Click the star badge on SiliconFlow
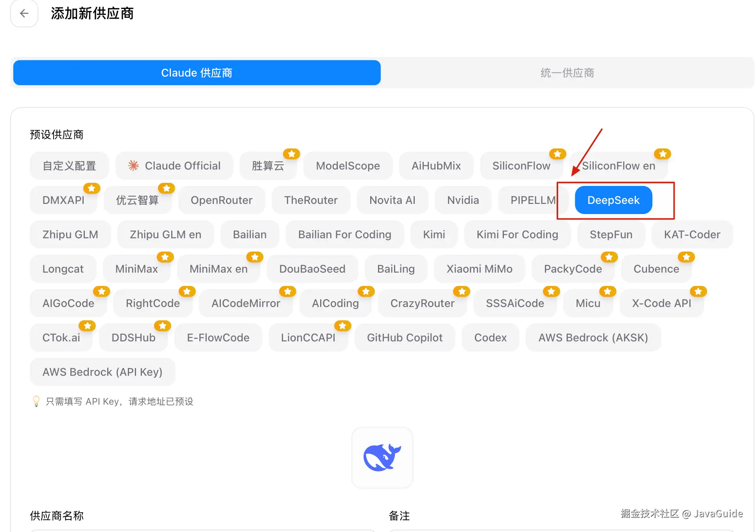The height and width of the screenshot is (532, 756). [x=557, y=154]
